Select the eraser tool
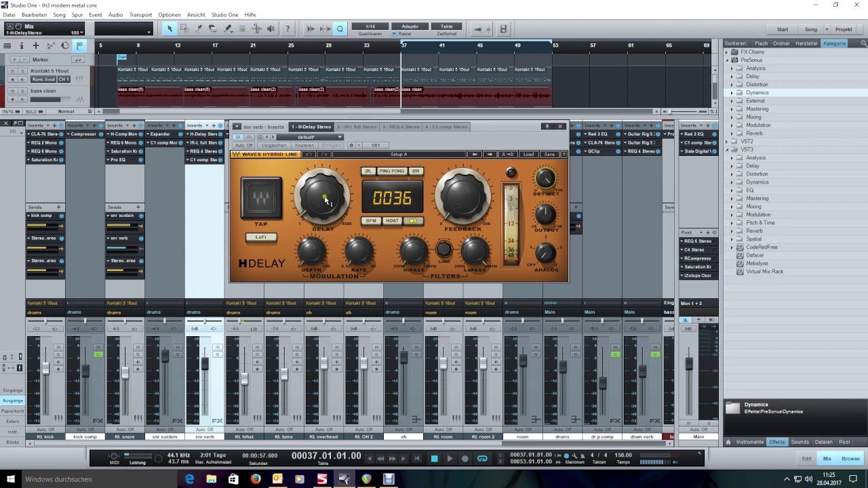Viewport: 868px width, 488px height. coord(213,28)
